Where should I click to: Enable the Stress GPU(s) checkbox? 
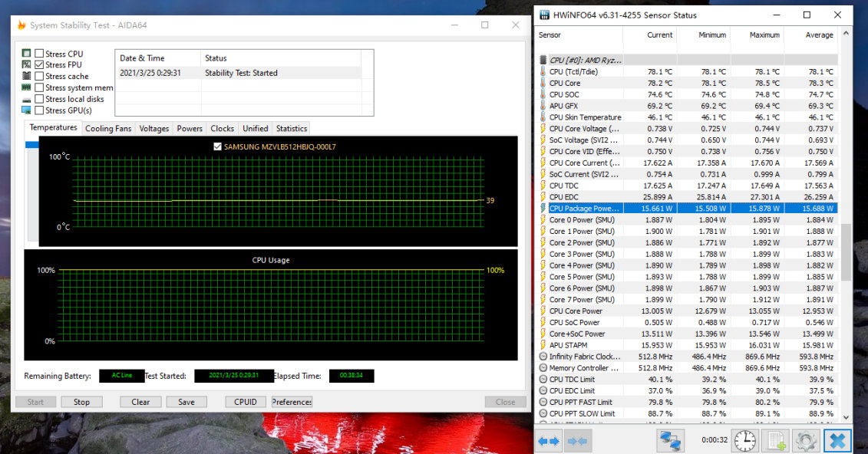(x=39, y=110)
